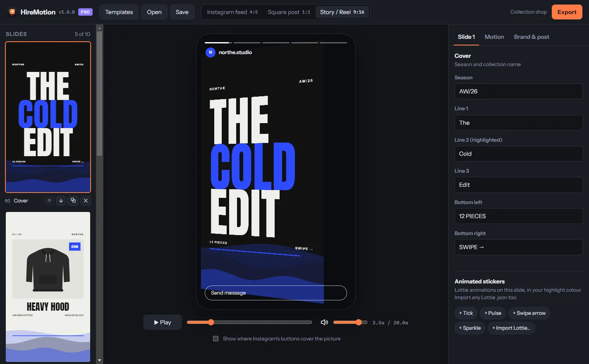Add the Tick animated sticker
Screen dimensions: 589x364
point(466,313)
